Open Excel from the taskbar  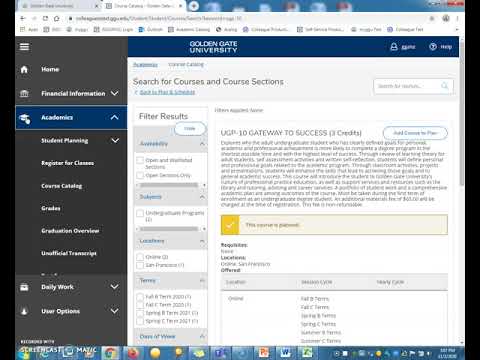pos(307,353)
